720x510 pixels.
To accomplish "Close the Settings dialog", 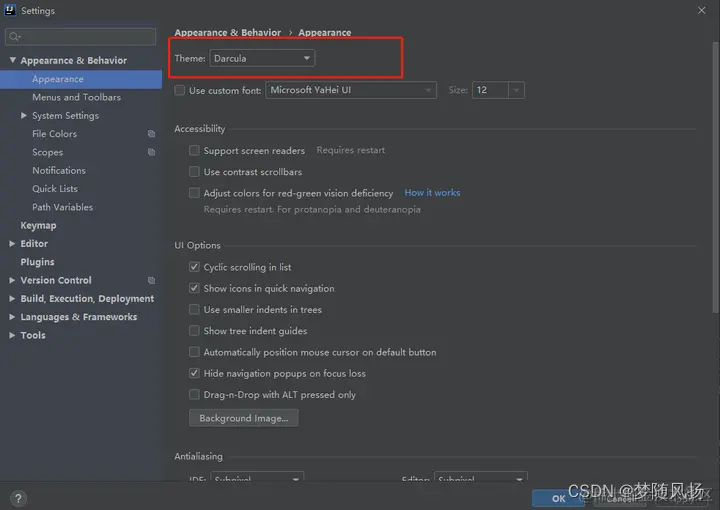I will (701, 10).
